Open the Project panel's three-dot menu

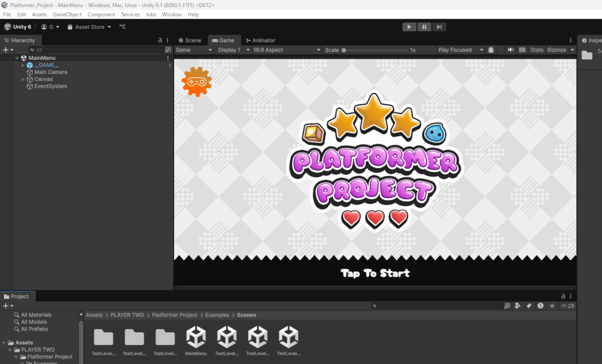[570, 296]
